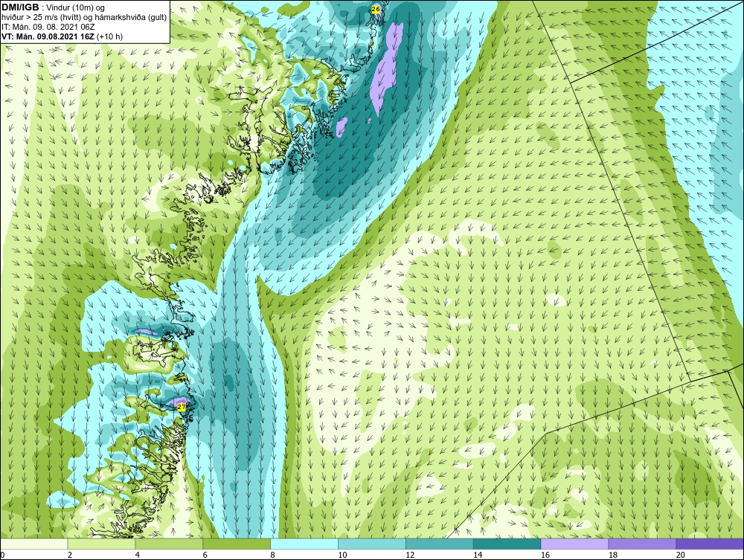Click the 12–14 m/s teal legend swatch
This screenshot has height=560, width=744.
[440, 544]
